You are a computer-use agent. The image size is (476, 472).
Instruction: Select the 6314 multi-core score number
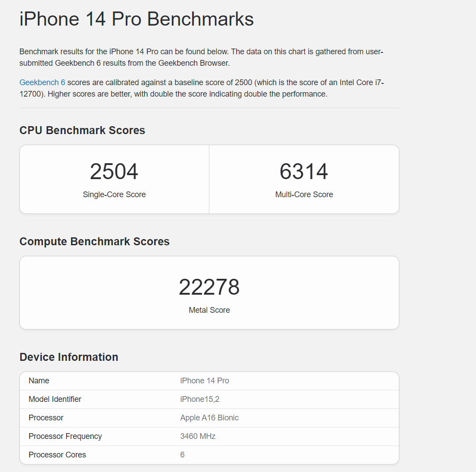pyautogui.click(x=304, y=172)
